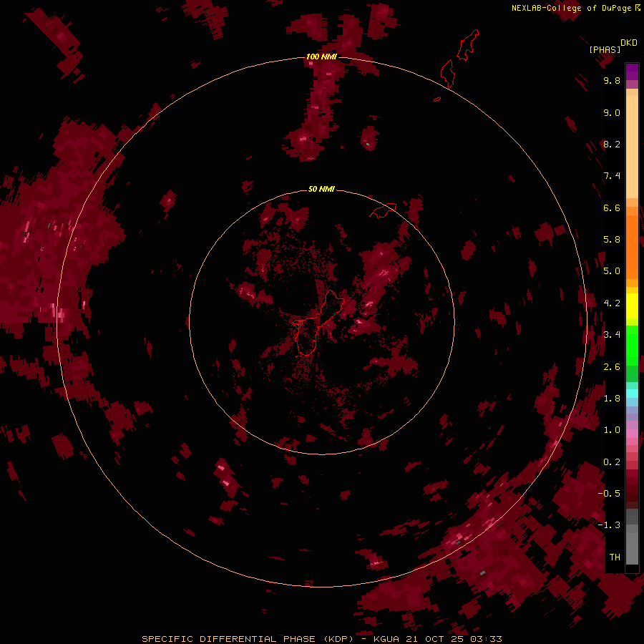Click the "5.8" color scale value

pos(612,240)
